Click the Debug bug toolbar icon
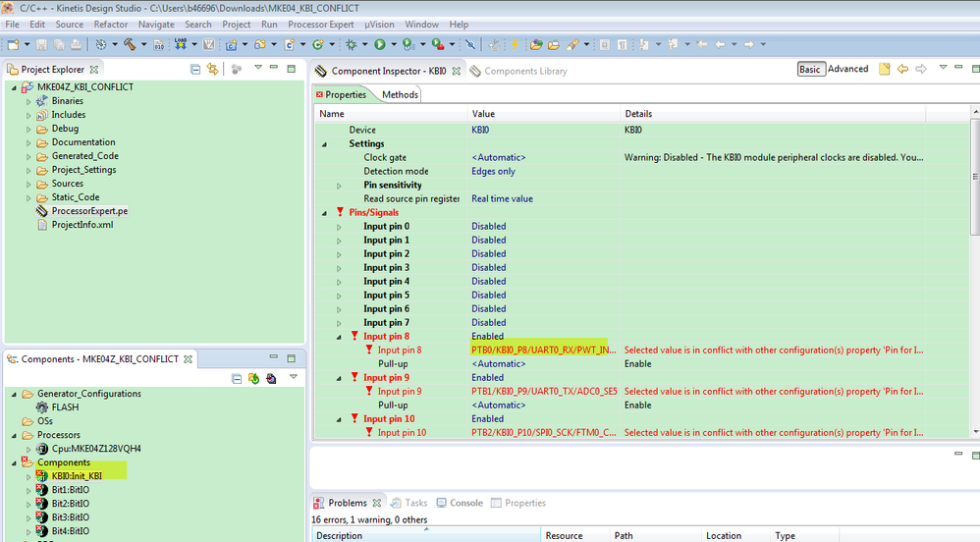This screenshot has height=542, width=980. (x=352, y=44)
